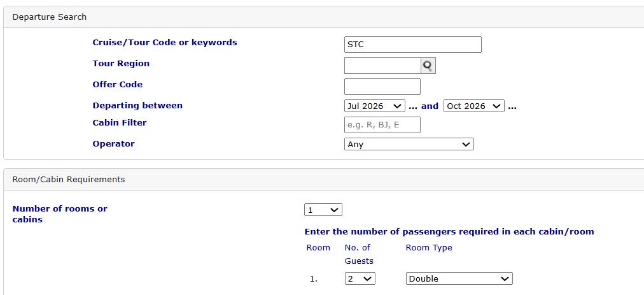Viewport: 644px width, 295px height.
Task: Open the No. of Guests dropdown for room 1
Action: coord(360,278)
